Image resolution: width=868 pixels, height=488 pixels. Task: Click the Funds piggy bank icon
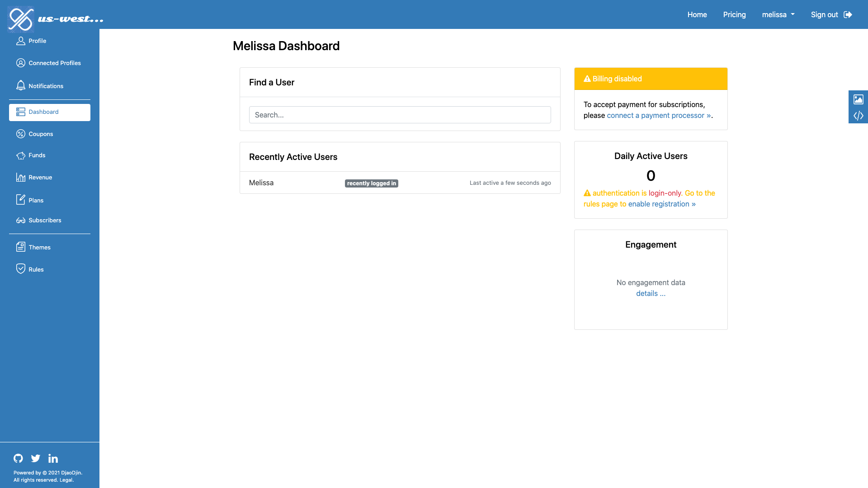coord(21,156)
